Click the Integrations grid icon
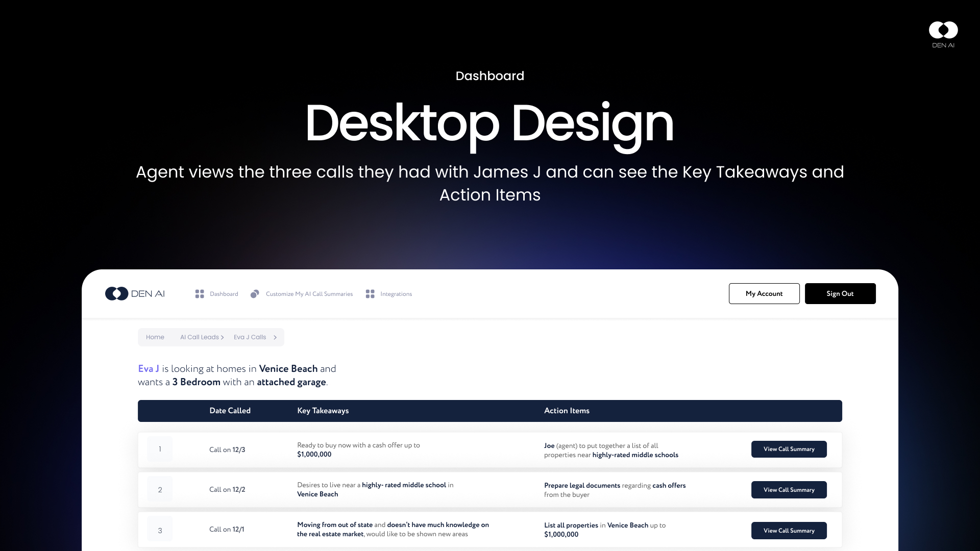980x551 pixels. (370, 294)
